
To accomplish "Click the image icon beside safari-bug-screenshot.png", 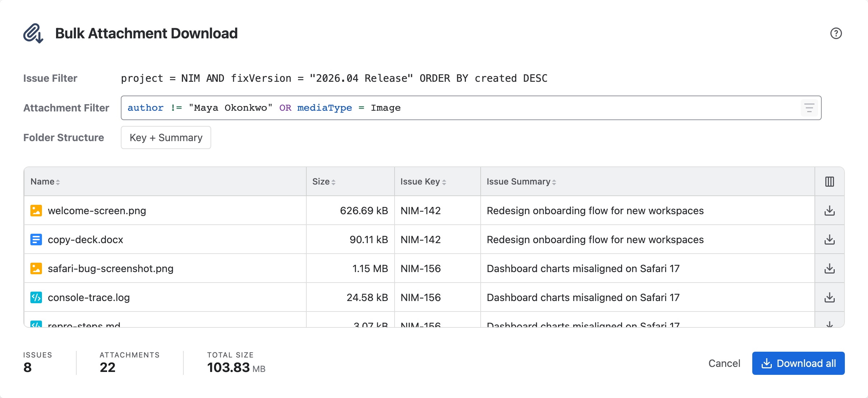I will [x=36, y=268].
